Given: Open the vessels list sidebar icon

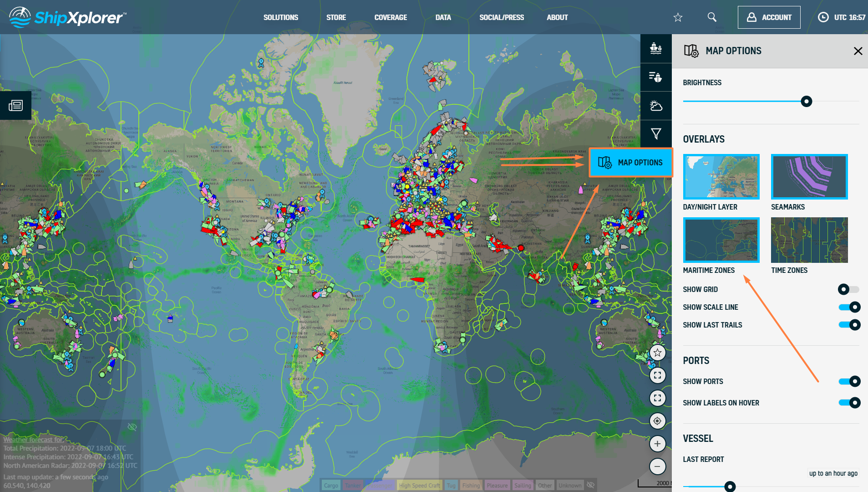Looking at the screenshot, I should pyautogui.click(x=655, y=77).
